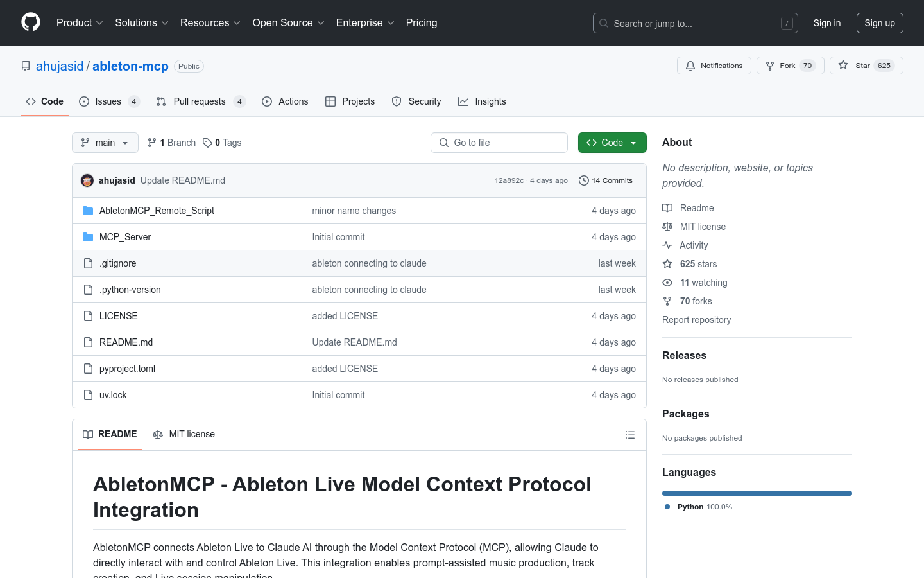
Task: Select the Security tab
Action: 416,101
